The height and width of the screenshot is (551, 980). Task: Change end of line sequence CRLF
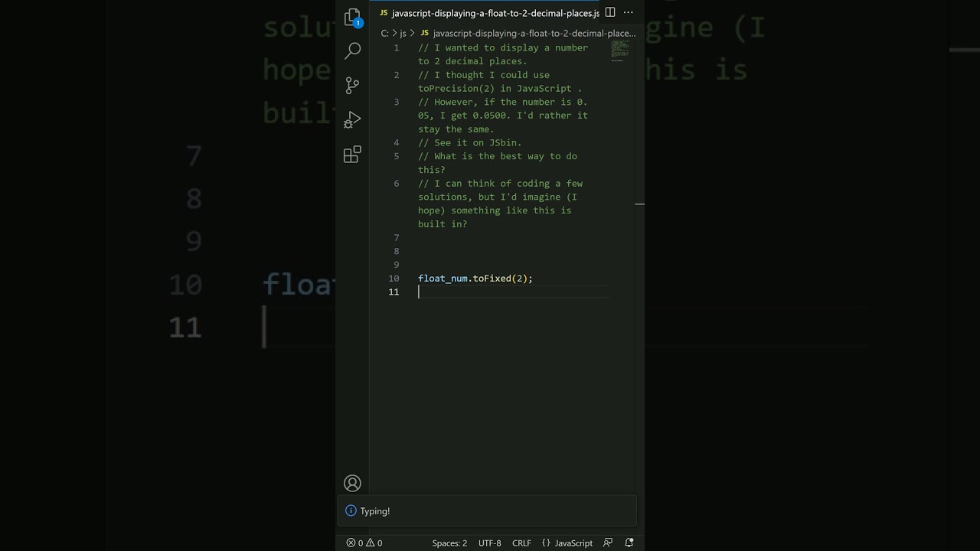(521, 543)
